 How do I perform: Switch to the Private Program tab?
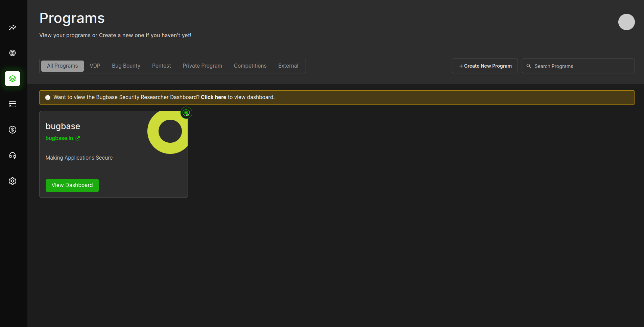tap(202, 66)
